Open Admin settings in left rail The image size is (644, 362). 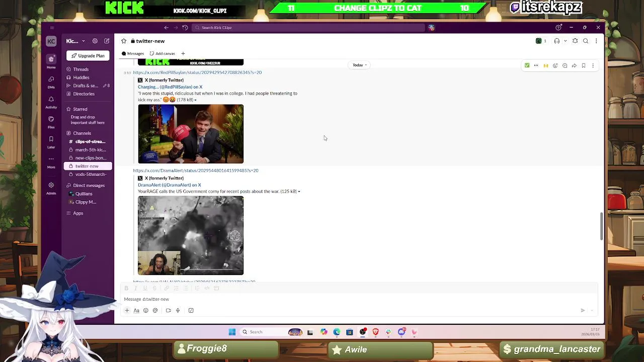(x=51, y=188)
